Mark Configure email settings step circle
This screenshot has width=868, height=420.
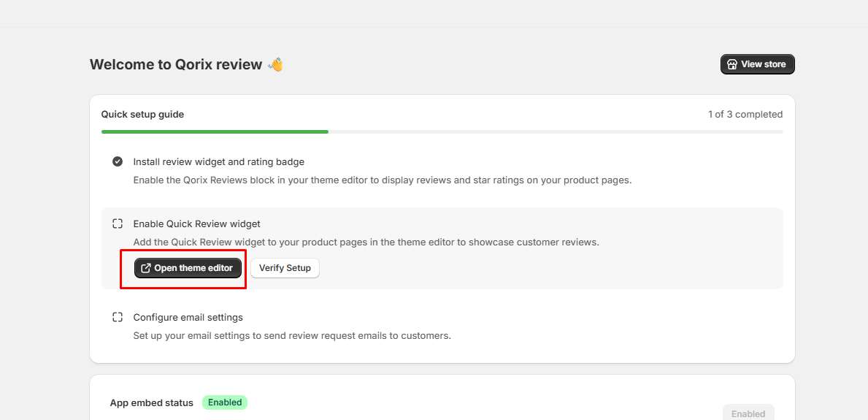point(118,318)
